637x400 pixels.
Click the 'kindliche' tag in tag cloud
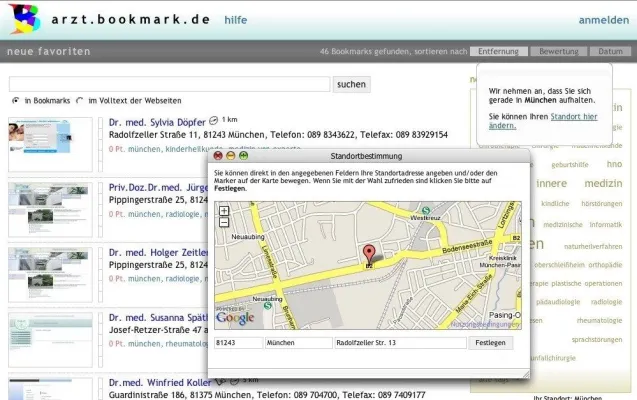point(555,203)
